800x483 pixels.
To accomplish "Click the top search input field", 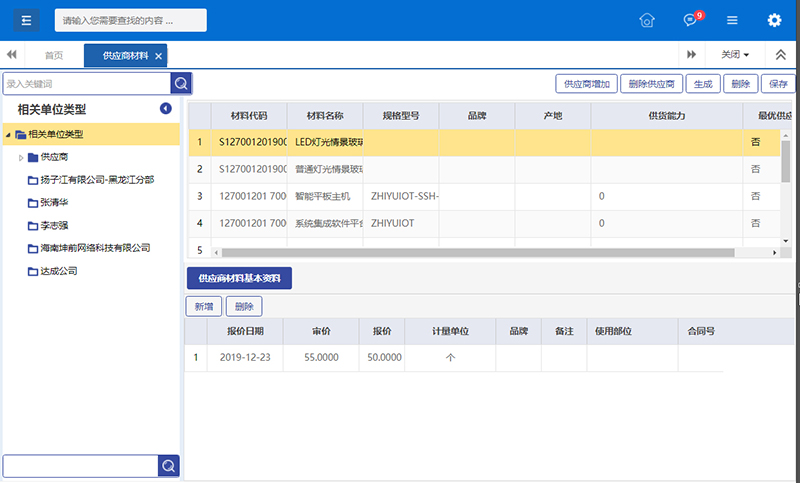I will [130, 20].
